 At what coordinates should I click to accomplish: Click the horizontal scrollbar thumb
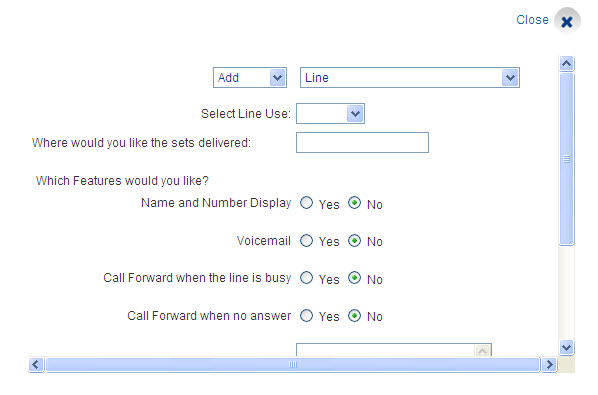click(x=293, y=364)
